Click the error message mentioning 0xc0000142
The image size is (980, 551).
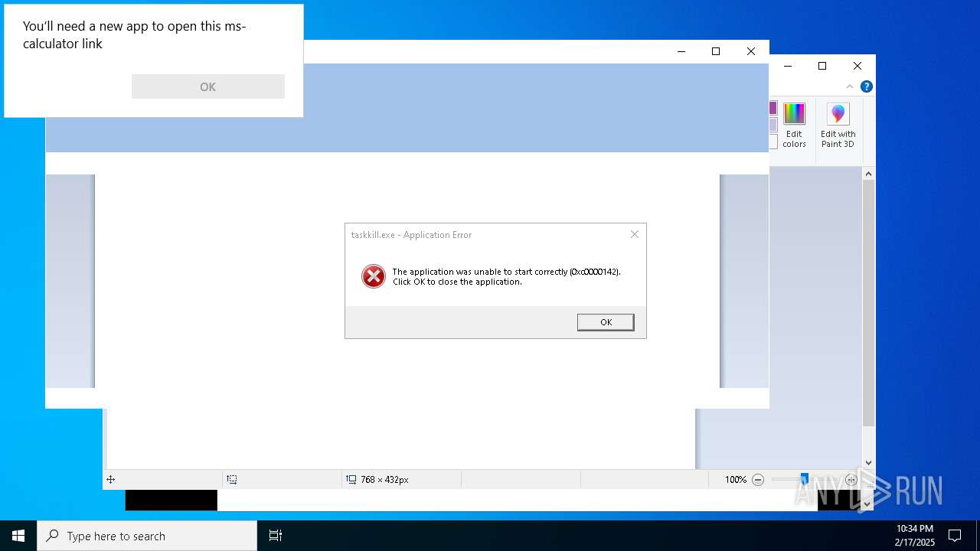point(506,276)
